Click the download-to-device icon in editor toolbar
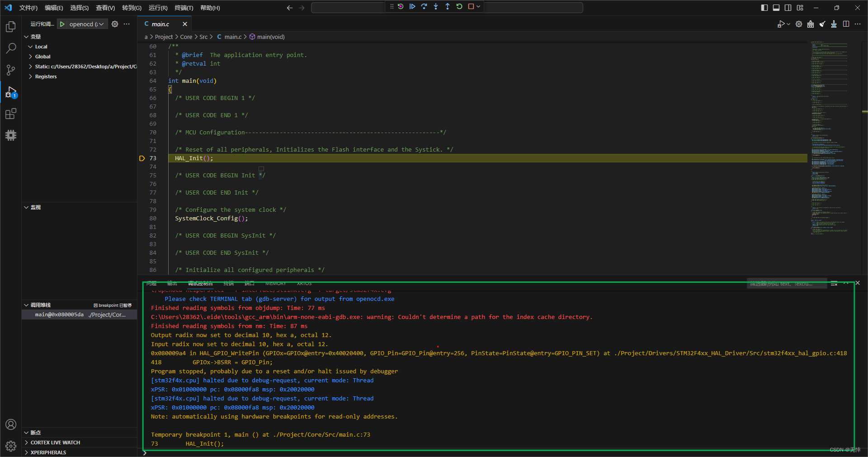The height and width of the screenshot is (457, 868). pyautogui.click(x=834, y=24)
